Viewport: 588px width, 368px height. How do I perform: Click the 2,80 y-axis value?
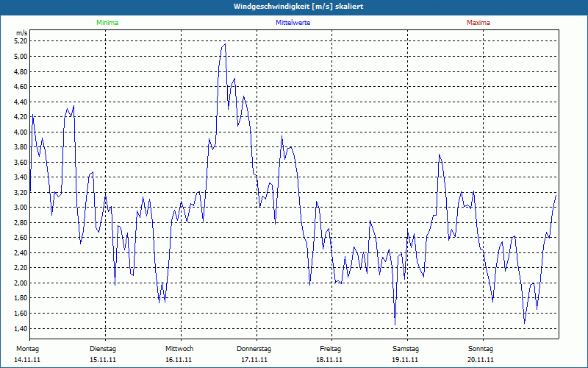pyautogui.click(x=21, y=223)
